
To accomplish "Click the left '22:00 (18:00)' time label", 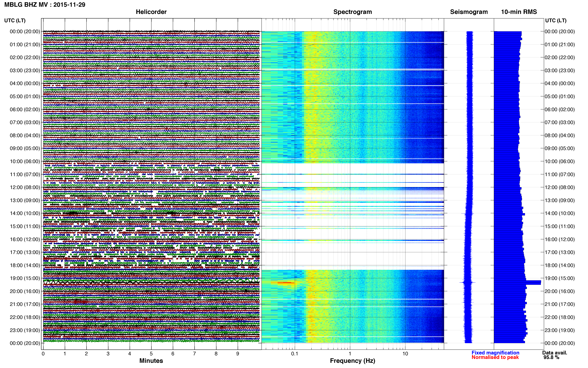I will [x=25, y=317].
